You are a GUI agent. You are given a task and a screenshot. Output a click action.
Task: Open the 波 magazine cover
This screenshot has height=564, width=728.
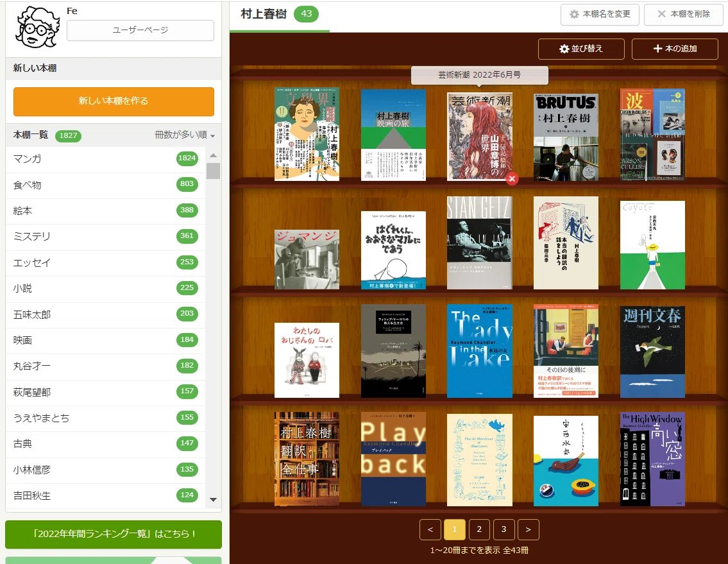coord(653,135)
